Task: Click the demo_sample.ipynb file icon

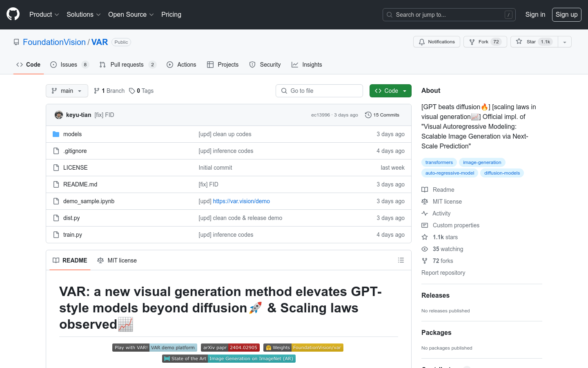Action: click(x=56, y=201)
